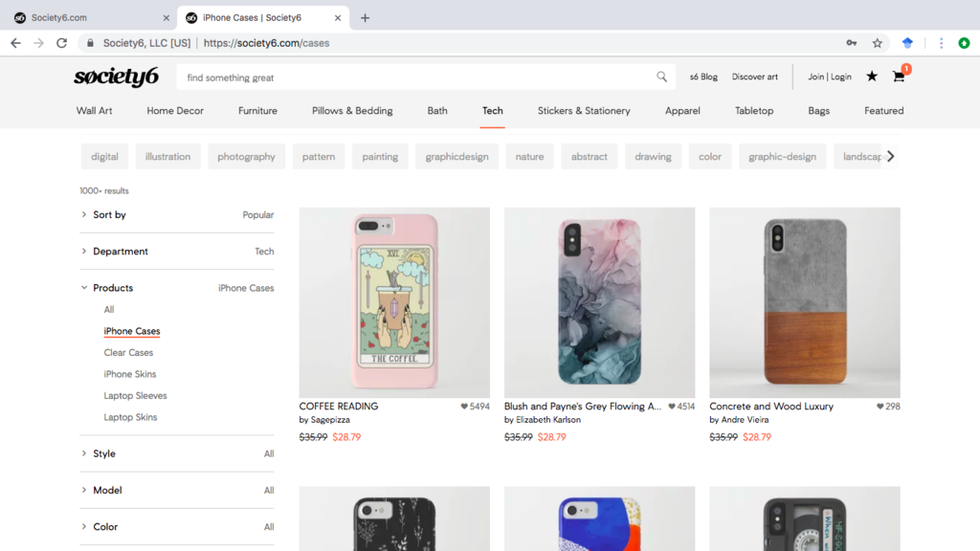Click the browser forward arrow
The height and width of the screenshot is (551, 980).
pyautogui.click(x=38, y=43)
